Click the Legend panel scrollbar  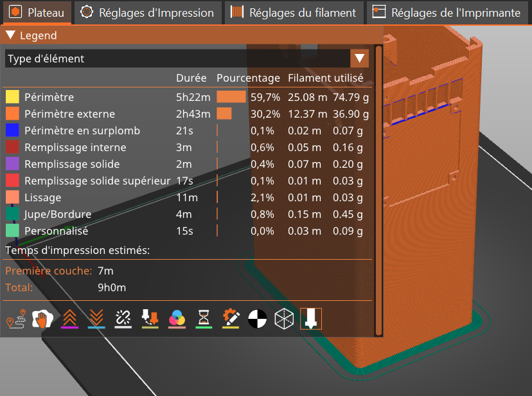(378, 193)
